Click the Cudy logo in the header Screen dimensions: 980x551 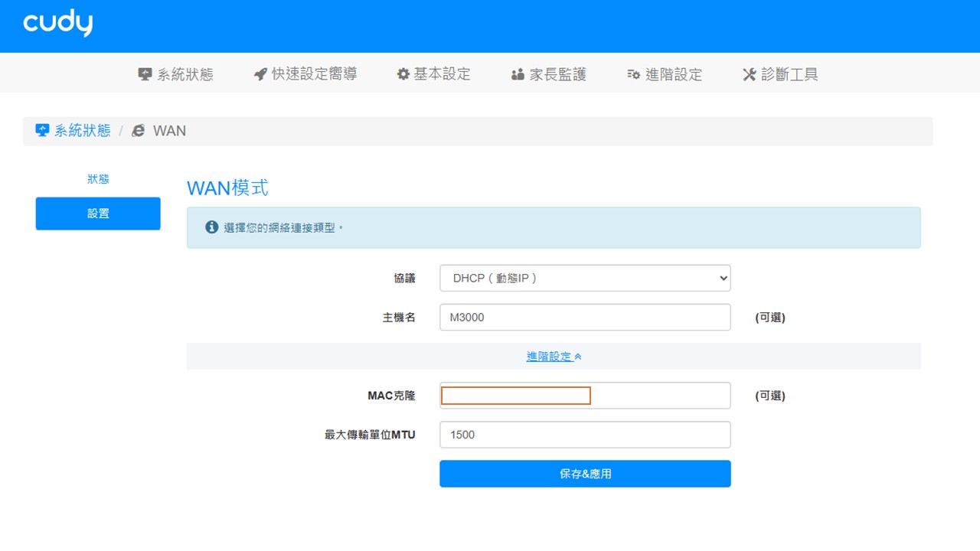(57, 24)
